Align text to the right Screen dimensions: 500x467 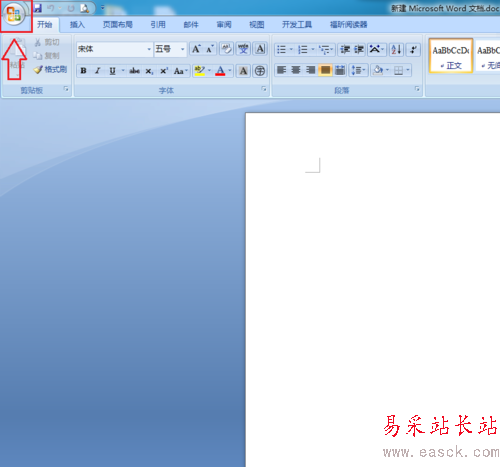(x=311, y=70)
